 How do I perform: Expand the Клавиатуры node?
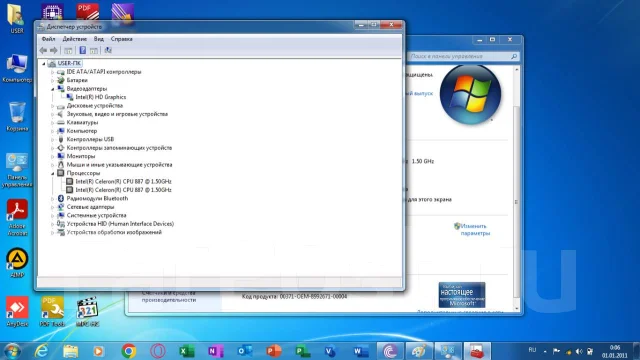(52, 122)
